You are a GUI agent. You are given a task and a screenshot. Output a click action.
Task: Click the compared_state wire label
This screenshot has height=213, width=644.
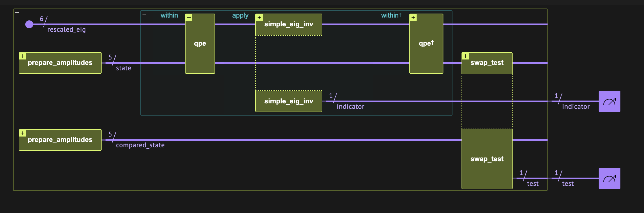(140, 145)
